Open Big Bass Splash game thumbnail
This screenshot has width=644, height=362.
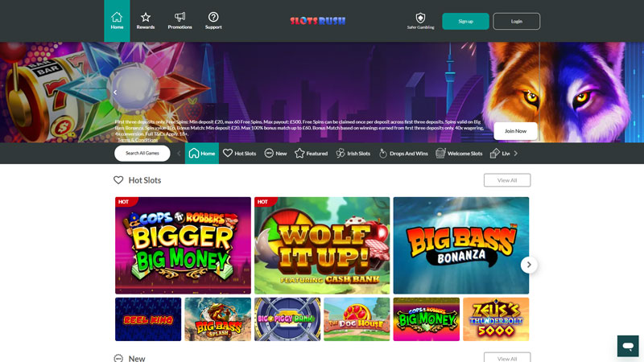tap(217, 319)
